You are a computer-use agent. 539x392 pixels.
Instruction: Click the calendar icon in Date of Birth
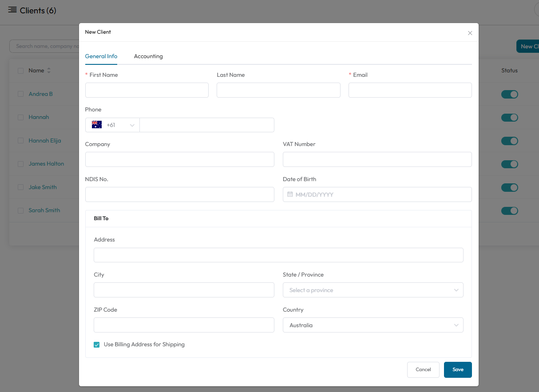pyautogui.click(x=290, y=194)
